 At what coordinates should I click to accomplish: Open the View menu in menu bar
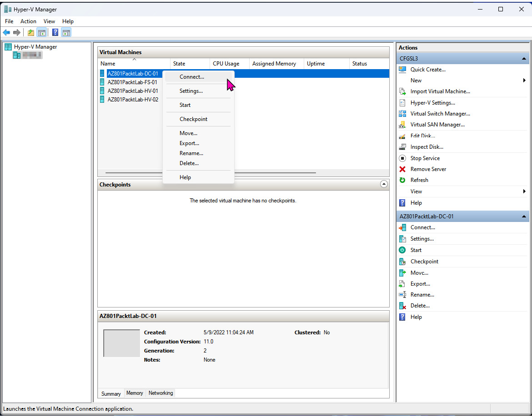(49, 21)
